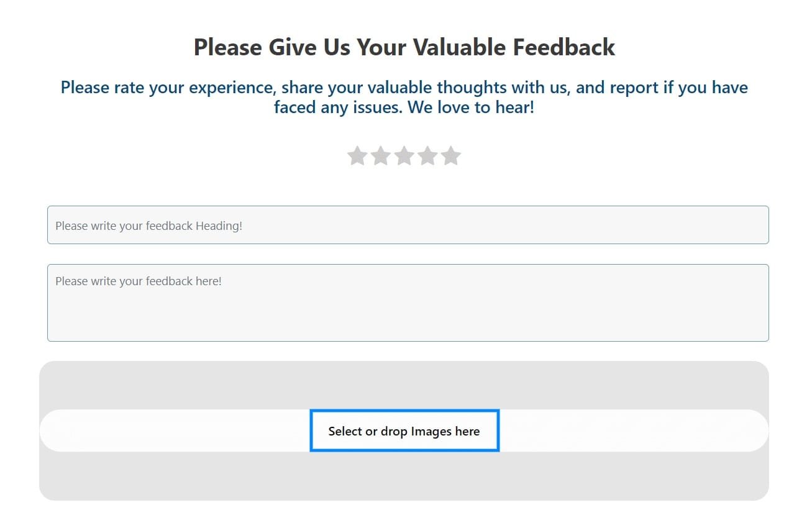812x515 pixels.
Task: Click the empty right end of the Heading field
Action: (683, 225)
